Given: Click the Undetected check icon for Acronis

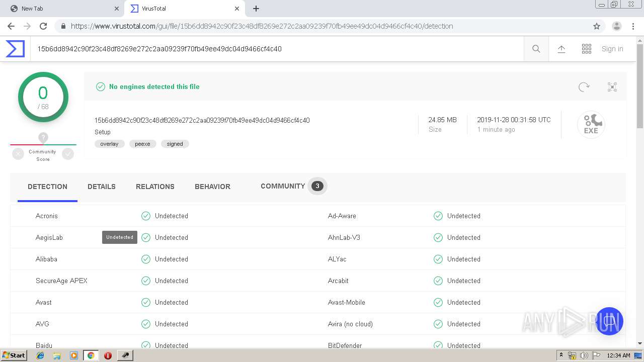Looking at the screenshot, I should coord(146,216).
